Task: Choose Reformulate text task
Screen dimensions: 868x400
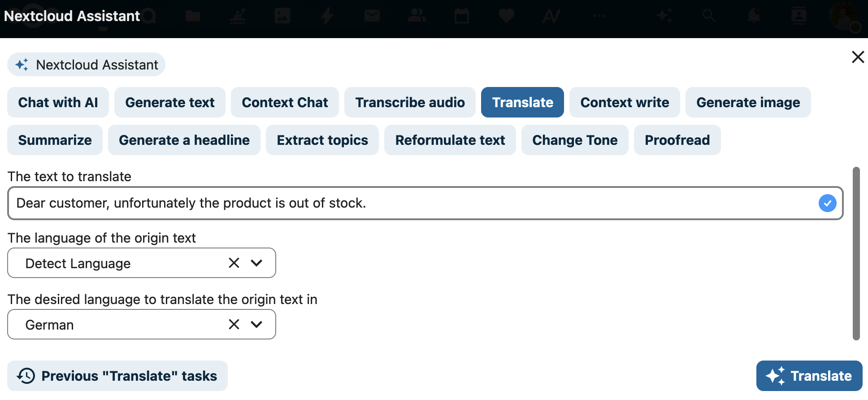Action: pos(450,140)
